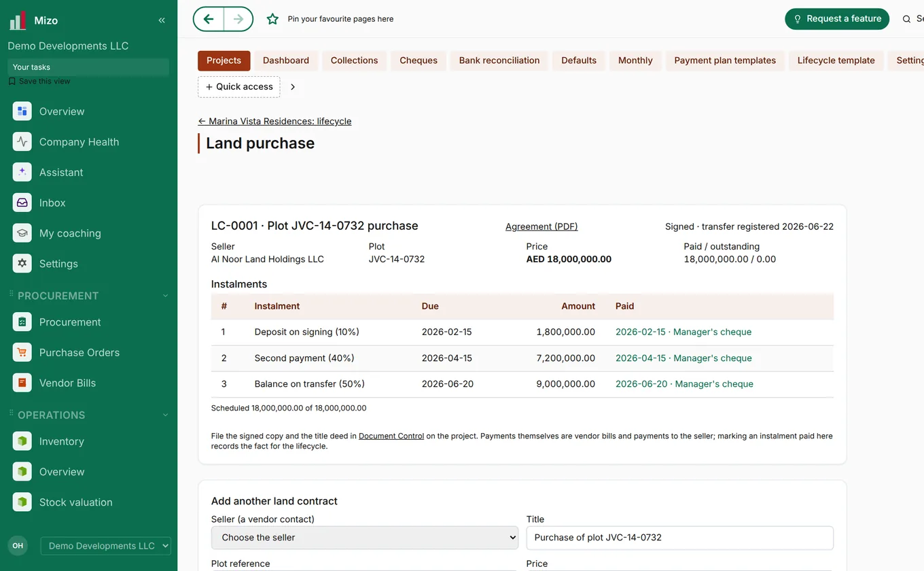Viewport: 924px width, 571px height.
Task: Open the top Overview sidebar icon
Action: coord(22,111)
